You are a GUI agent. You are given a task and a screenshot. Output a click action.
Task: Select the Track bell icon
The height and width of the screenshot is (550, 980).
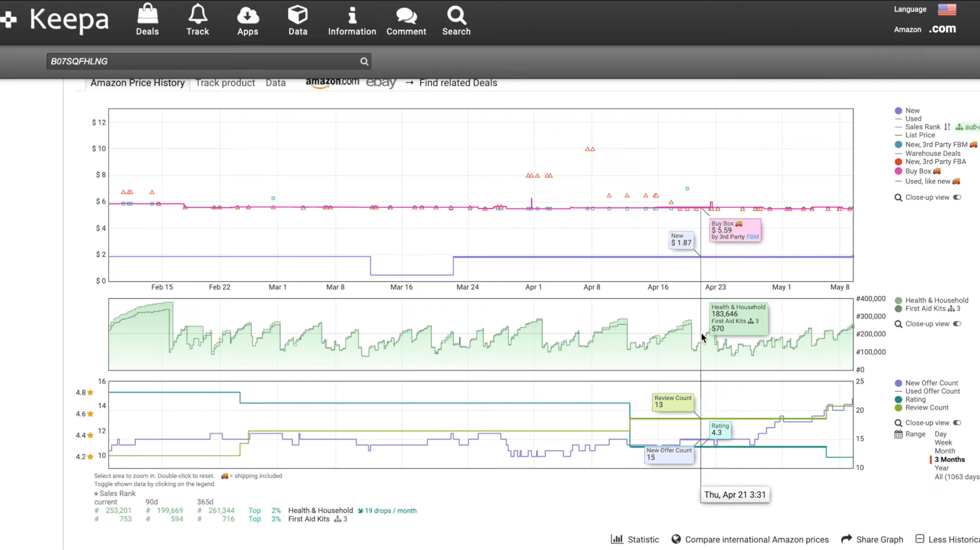click(197, 20)
